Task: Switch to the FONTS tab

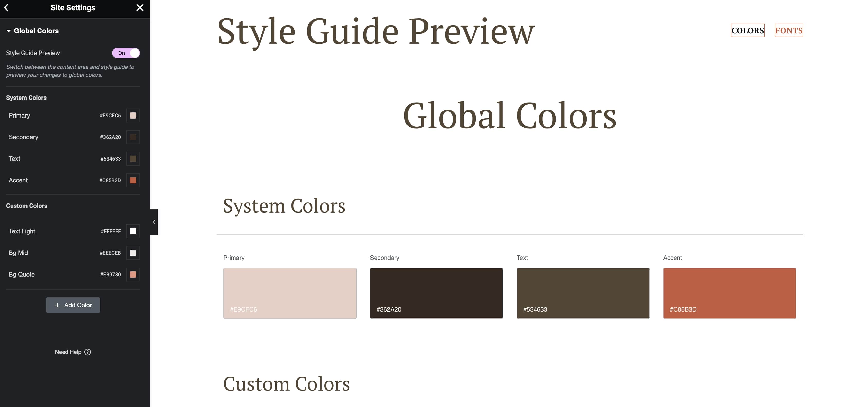Action: (789, 30)
